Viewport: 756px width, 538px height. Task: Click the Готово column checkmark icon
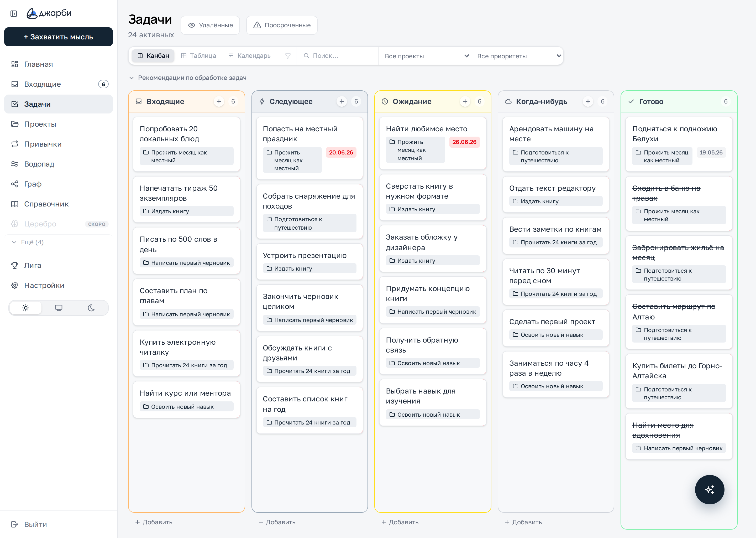click(x=631, y=101)
